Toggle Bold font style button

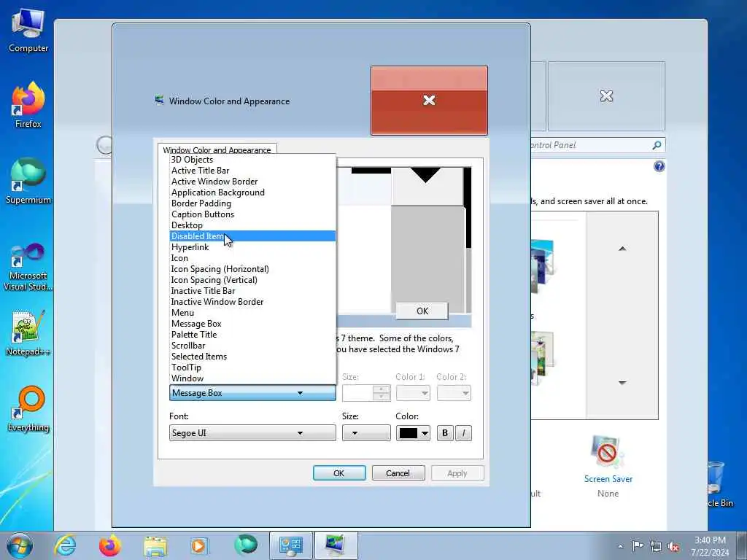click(445, 433)
